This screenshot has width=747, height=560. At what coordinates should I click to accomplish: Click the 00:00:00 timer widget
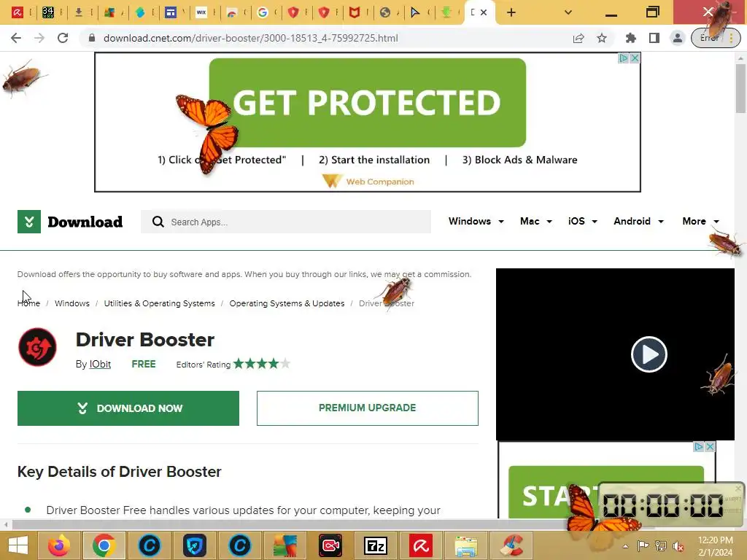click(671, 505)
